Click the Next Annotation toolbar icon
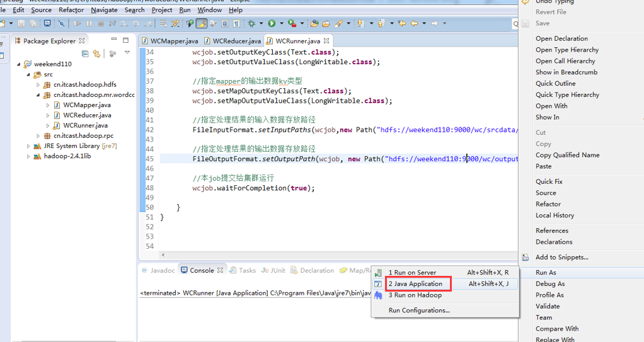Viewport: 644px width, 342px height. click(361, 23)
